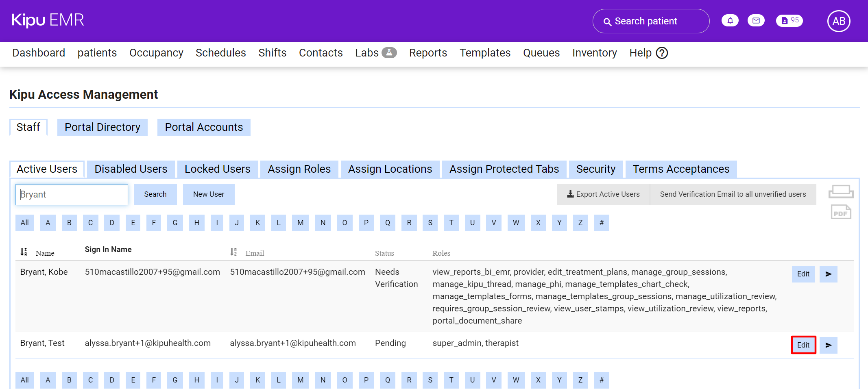
Task: Click the arrow button for Kobe Bryant
Action: point(828,274)
